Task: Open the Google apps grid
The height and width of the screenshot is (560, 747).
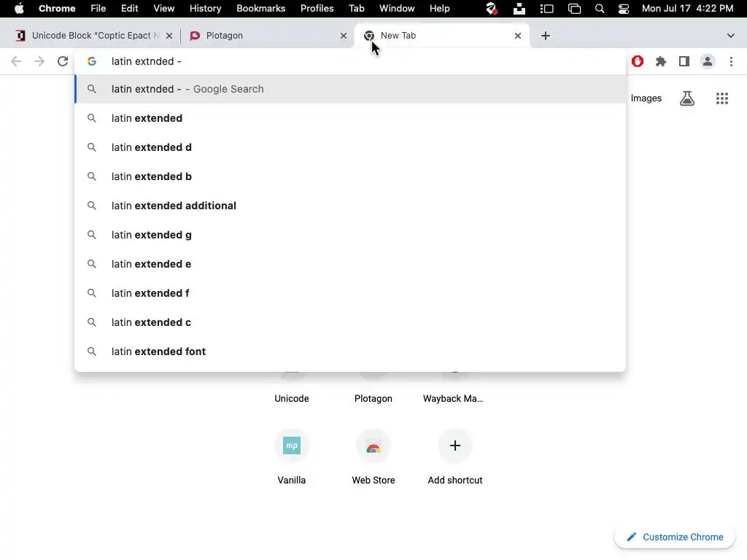Action: (722, 98)
